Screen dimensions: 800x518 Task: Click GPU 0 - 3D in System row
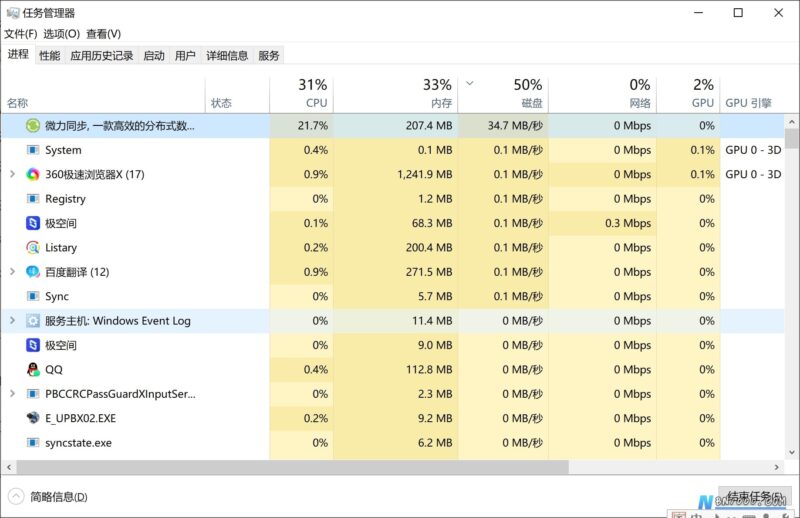pos(753,150)
